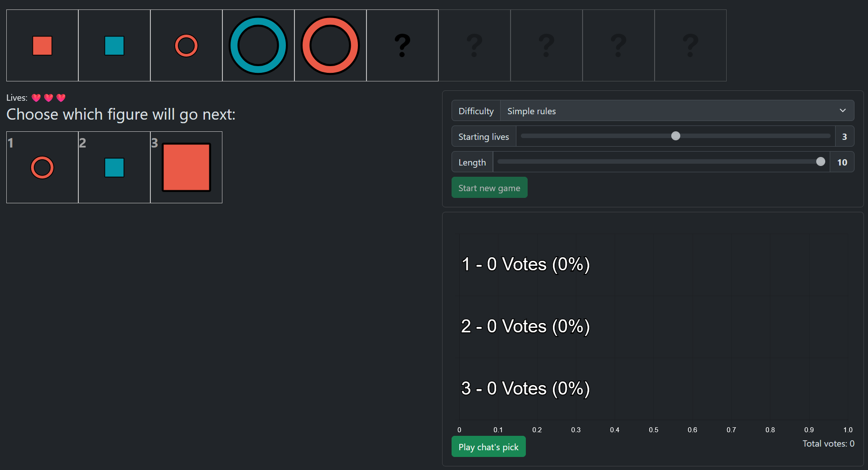Click the small red ring in the sequence
Image resolution: width=868 pixels, height=470 pixels.
pyautogui.click(x=186, y=45)
